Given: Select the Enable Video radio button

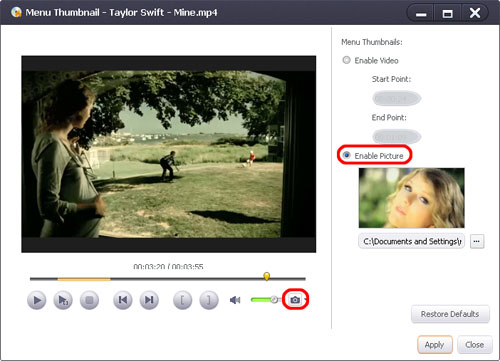Looking at the screenshot, I should (x=347, y=60).
